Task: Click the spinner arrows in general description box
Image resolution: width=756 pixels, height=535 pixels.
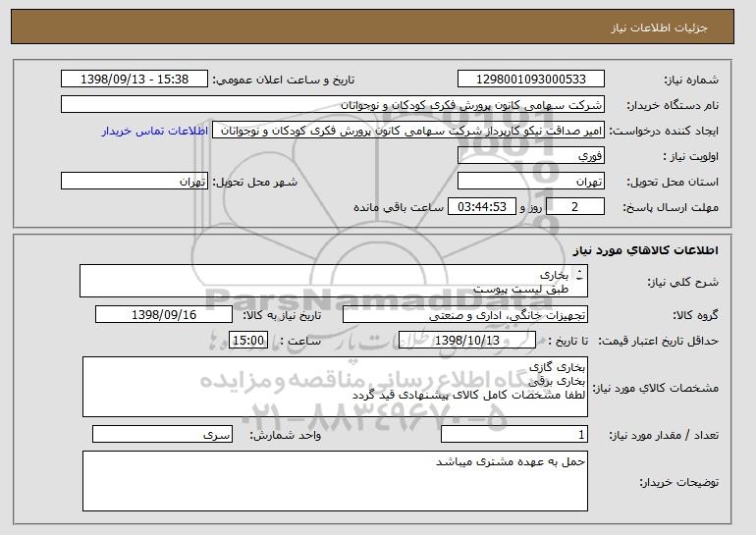Action: pos(579,275)
